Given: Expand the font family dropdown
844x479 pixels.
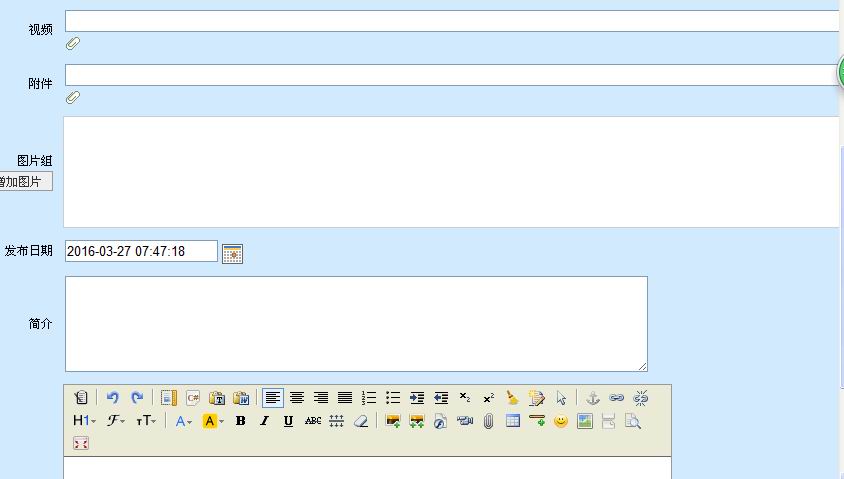Looking at the screenshot, I should pyautogui.click(x=116, y=421).
